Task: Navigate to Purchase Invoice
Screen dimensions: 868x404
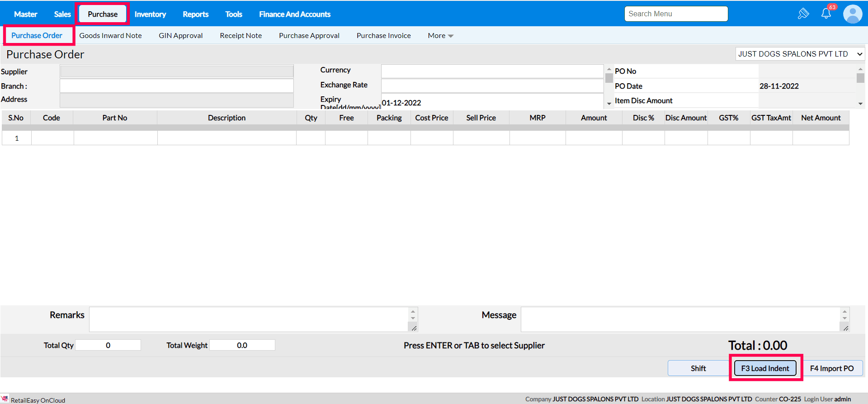Action: tap(384, 35)
